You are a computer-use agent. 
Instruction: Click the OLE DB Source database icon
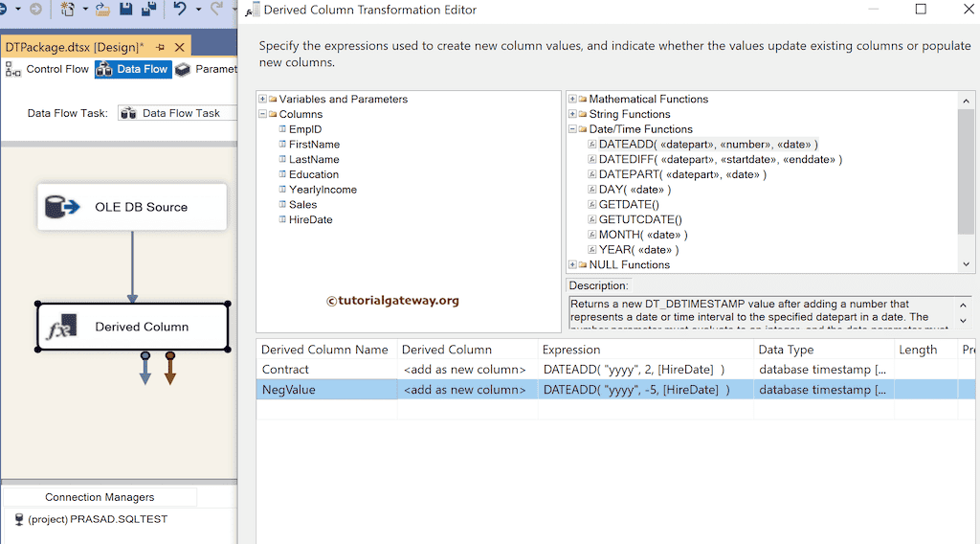click(x=62, y=207)
